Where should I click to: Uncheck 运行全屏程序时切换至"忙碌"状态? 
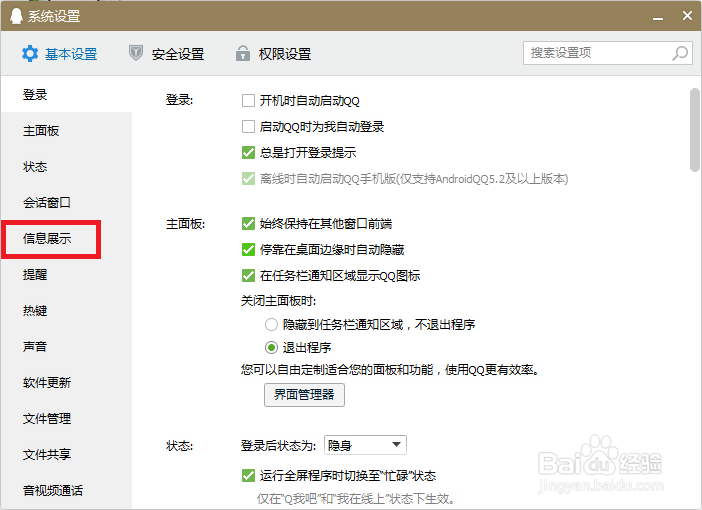[x=248, y=476]
